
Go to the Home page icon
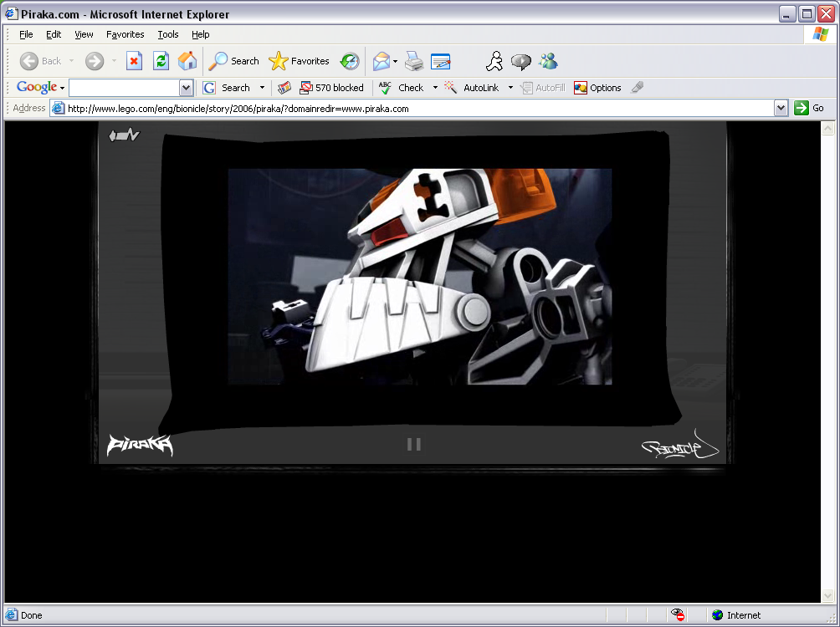[187, 61]
